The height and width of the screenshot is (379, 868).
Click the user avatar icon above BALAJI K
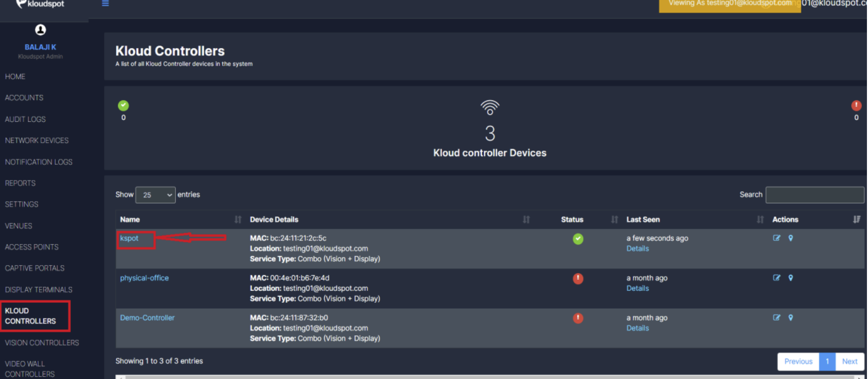[40, 30]
